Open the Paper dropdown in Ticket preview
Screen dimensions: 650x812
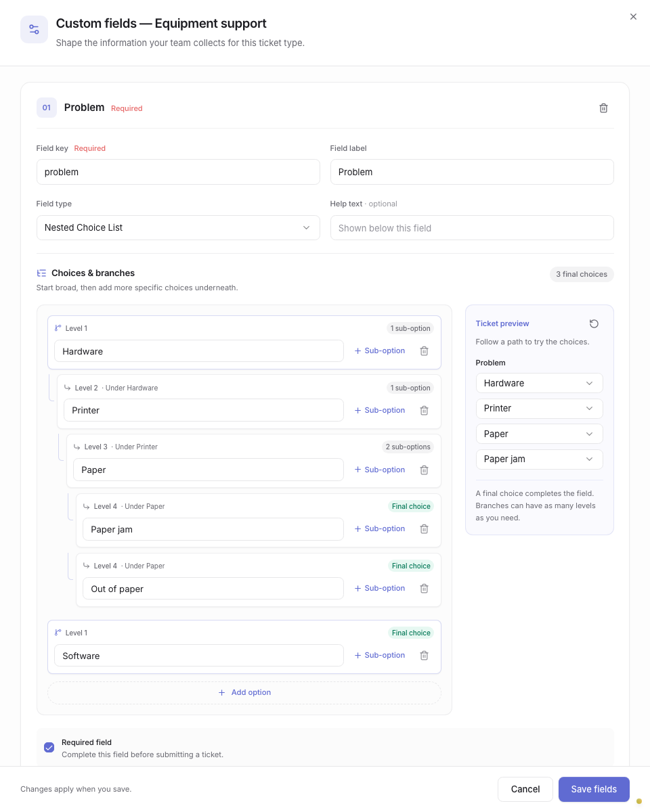pyautogui.click(x=539, y=434)
